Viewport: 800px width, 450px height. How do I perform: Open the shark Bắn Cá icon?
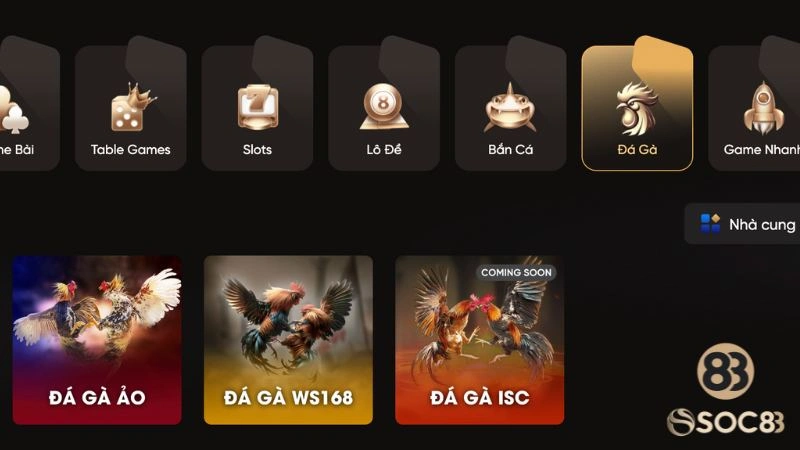coord(510,108)
